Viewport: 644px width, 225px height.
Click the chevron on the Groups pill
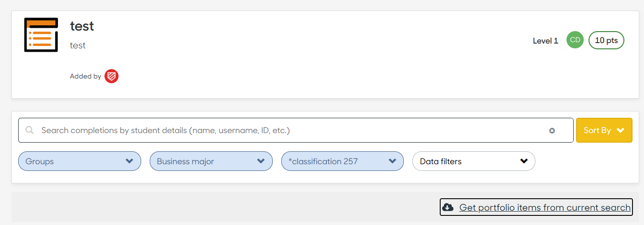tap(129, 161)
